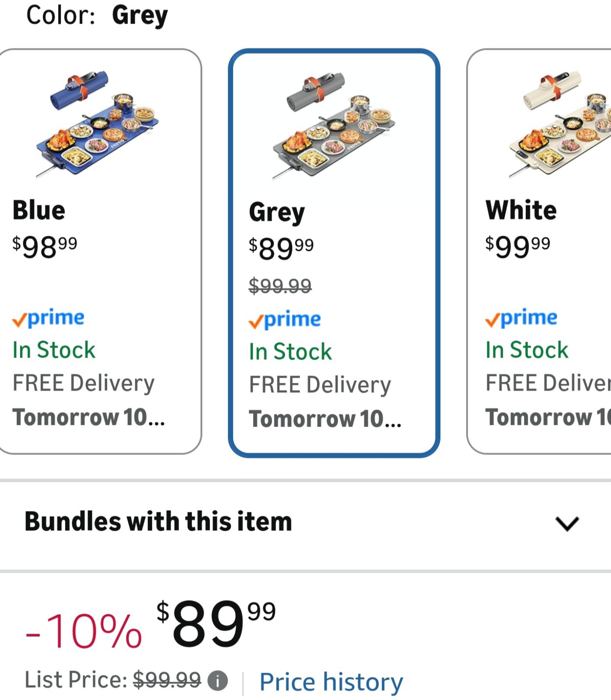This screenshot has height=700, width=611.
Task: Click the $99.99 price on White card
Action: click(x=517, y=246)
